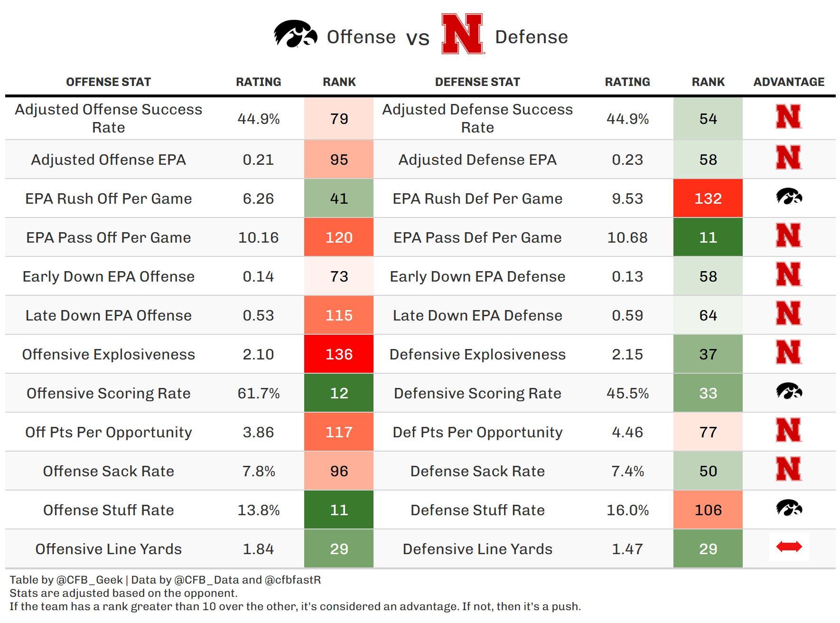Click the Hawkeye logo in the Offense Stuff Rate row
This screenshot has width=840, height=623.
[x=789, y=508]
